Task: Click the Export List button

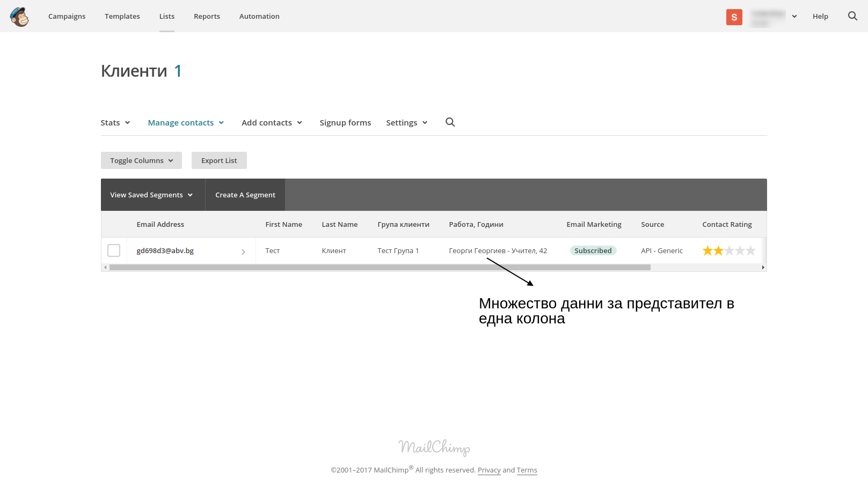Action: point(219,160)
